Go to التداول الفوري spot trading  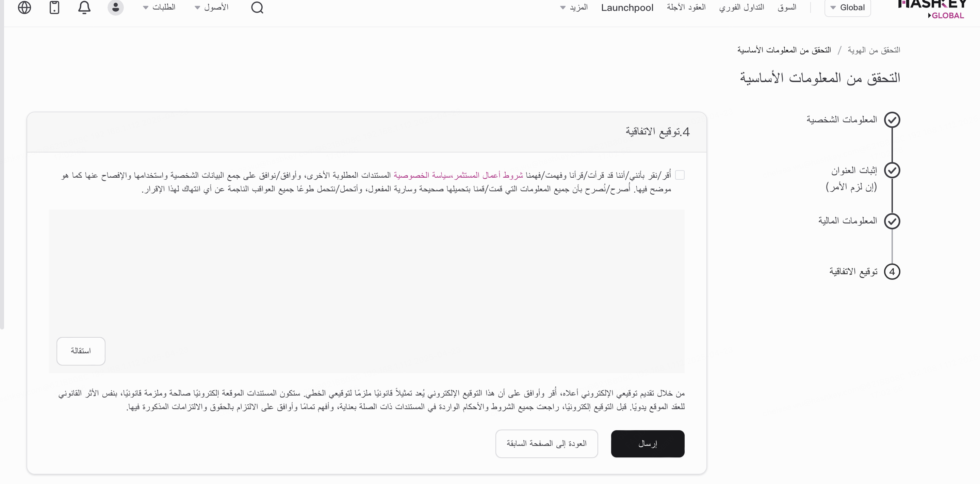click(x=741, y=7)
